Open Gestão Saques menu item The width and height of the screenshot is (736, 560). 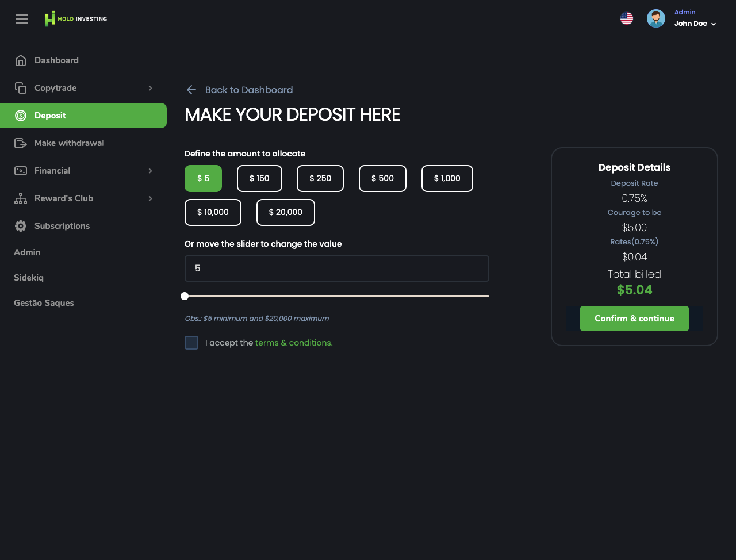coord(44,303)
